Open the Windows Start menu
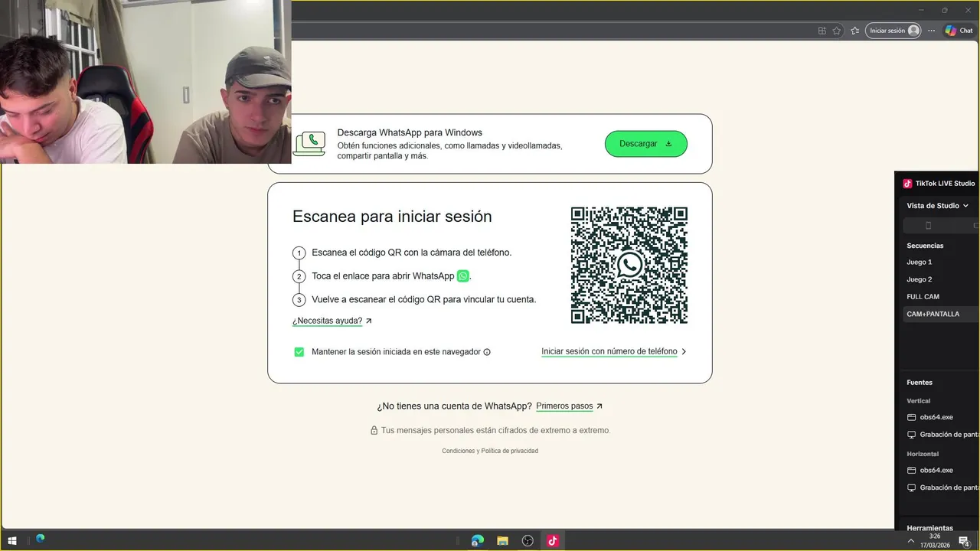 11,540
